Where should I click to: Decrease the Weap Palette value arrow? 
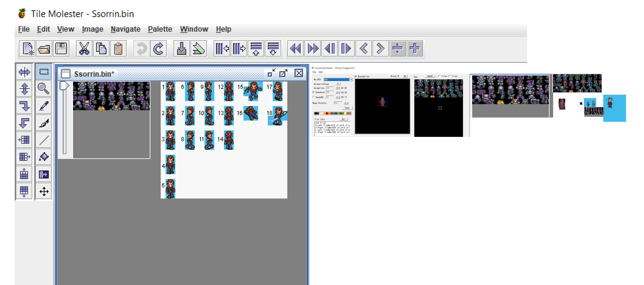tap(345, 103)
